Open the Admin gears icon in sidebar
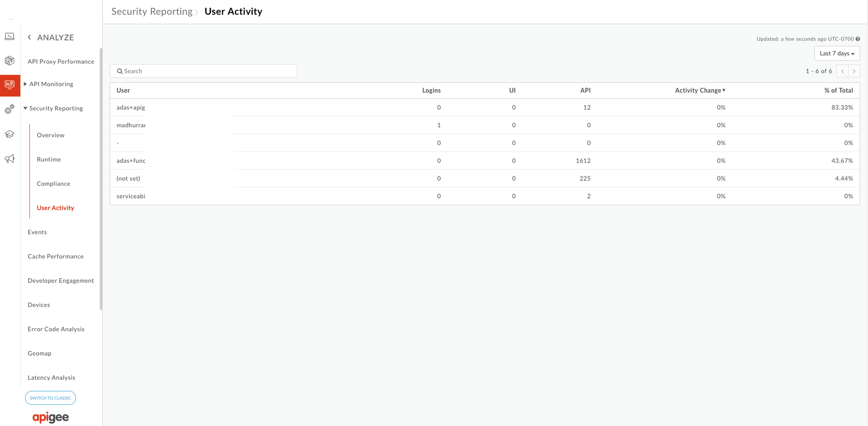 click(x=10, y=110)
